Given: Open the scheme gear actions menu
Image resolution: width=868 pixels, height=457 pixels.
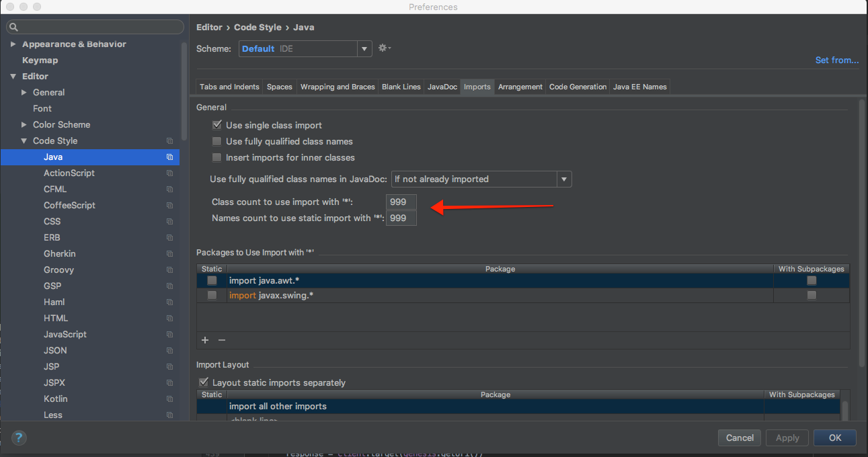Looking at the screenshot, I should pyautogui.click(x=384, y=48).
